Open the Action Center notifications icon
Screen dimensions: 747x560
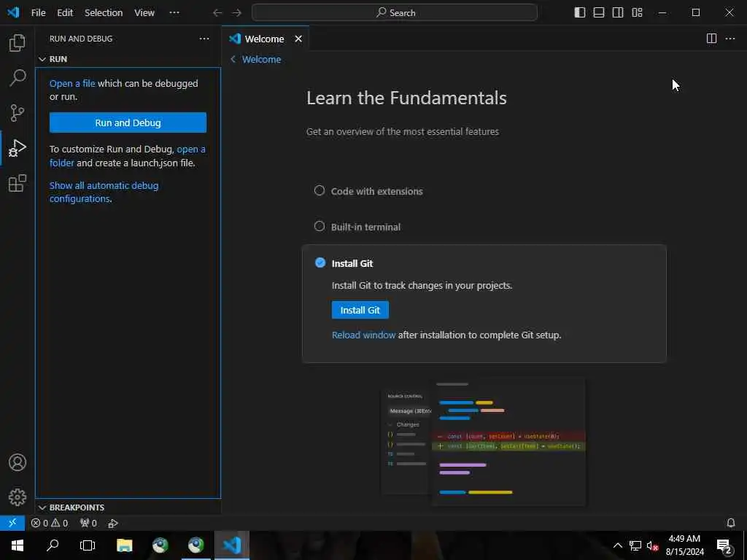click(724, 546)
